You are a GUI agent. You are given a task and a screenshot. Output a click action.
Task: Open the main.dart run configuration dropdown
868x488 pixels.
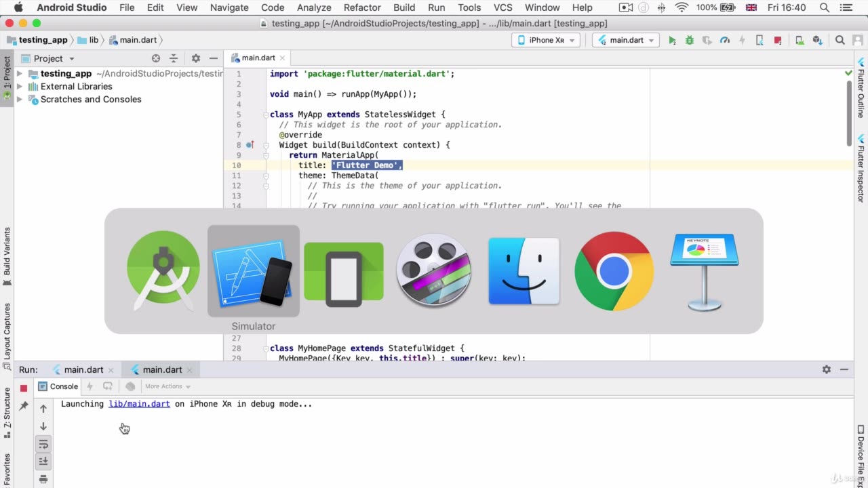(x=626, y=40)
